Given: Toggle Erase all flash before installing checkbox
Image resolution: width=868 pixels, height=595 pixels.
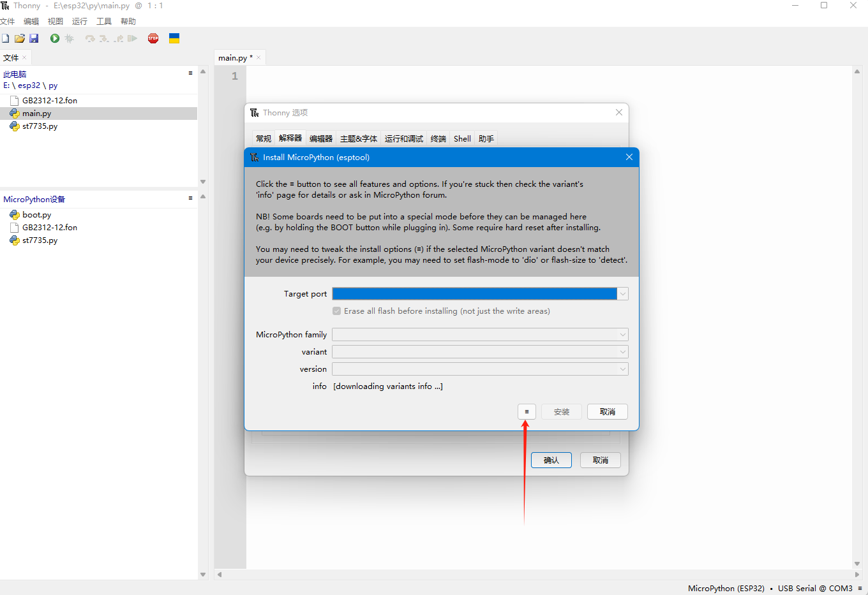Looking at the screenshot, I should [x=336, y=311].
